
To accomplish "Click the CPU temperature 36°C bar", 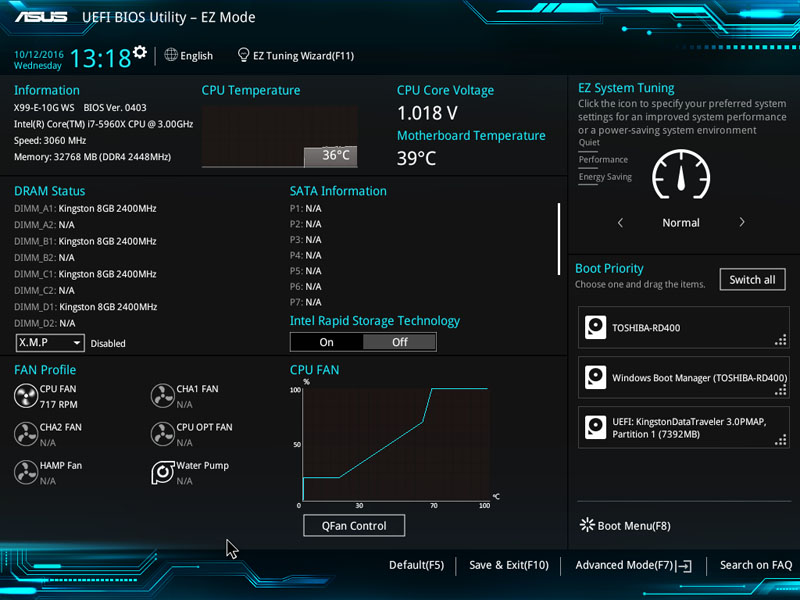I will pyautogui.click(x=331, y=157).
